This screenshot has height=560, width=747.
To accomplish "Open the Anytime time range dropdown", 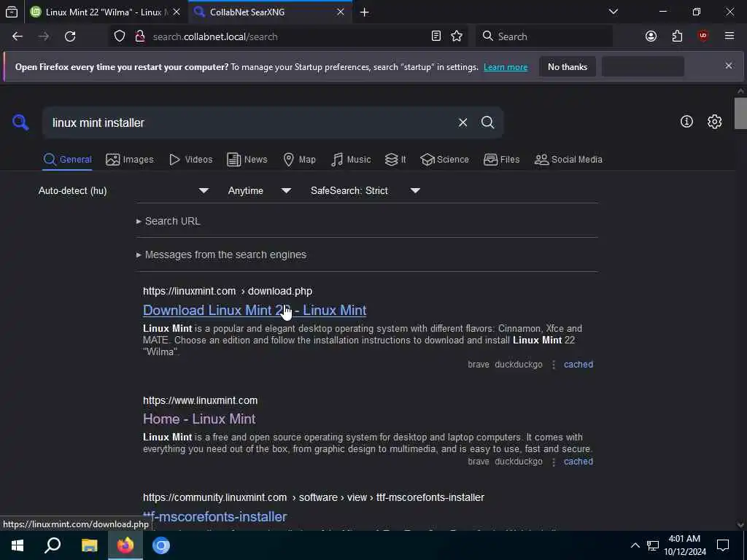I will coord(259,190).
